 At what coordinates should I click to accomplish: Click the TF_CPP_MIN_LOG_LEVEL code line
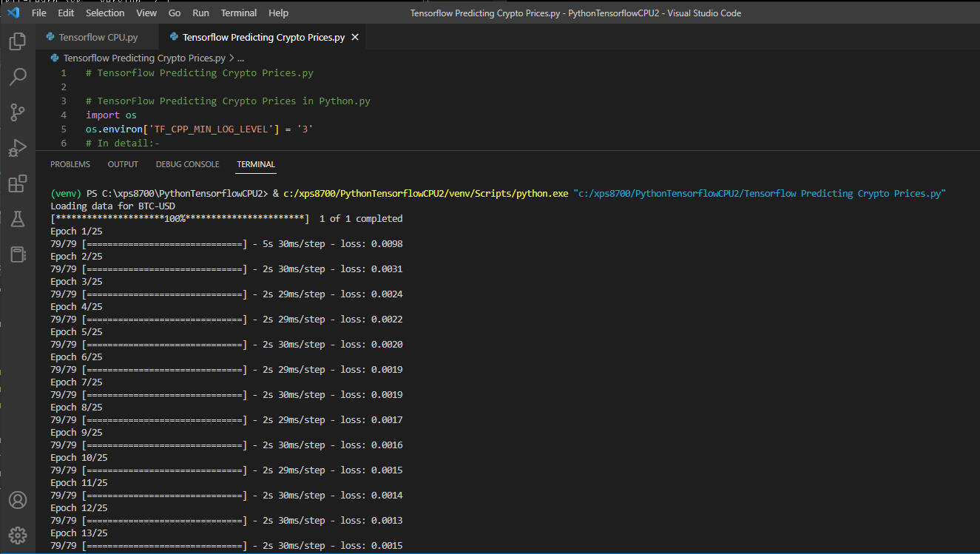pos(199,129)
